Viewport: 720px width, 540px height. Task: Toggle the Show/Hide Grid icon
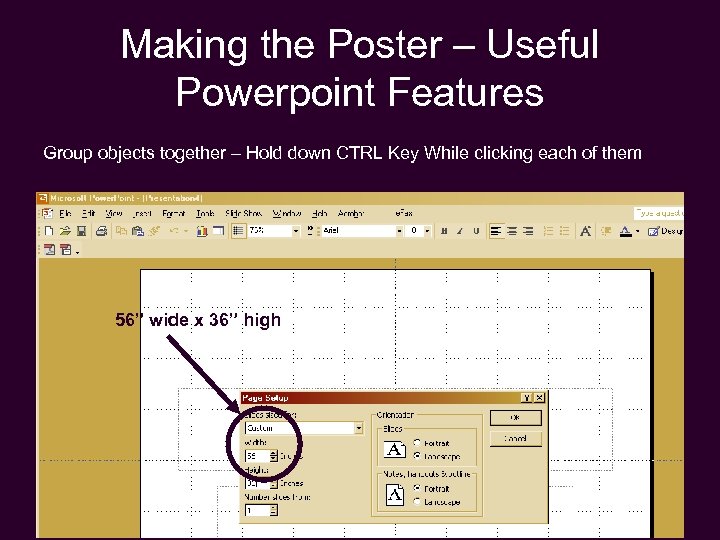point(238,231)
